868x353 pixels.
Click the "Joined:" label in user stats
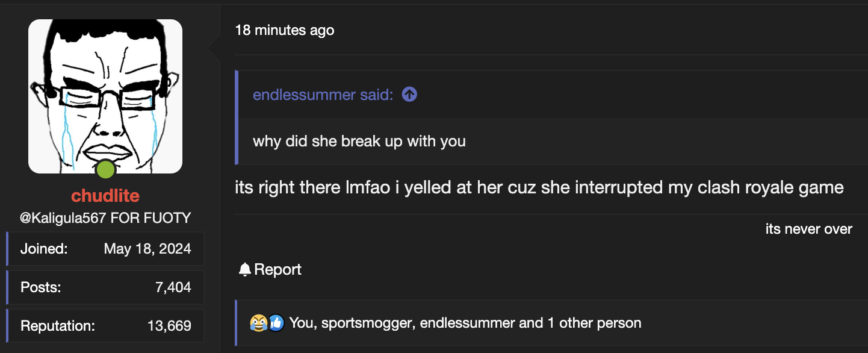(x=44, y=249)
